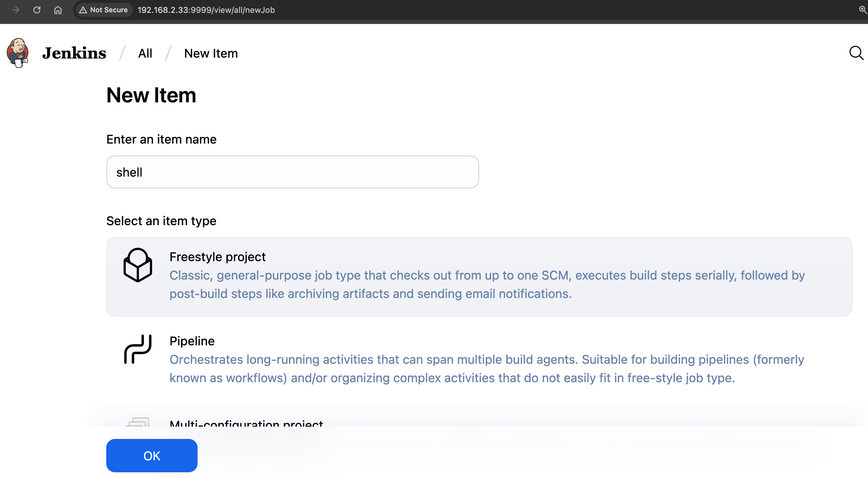Go to Jenkins home via title text
This screenshot has height=479, width=868.
click(x=74, y=53)
